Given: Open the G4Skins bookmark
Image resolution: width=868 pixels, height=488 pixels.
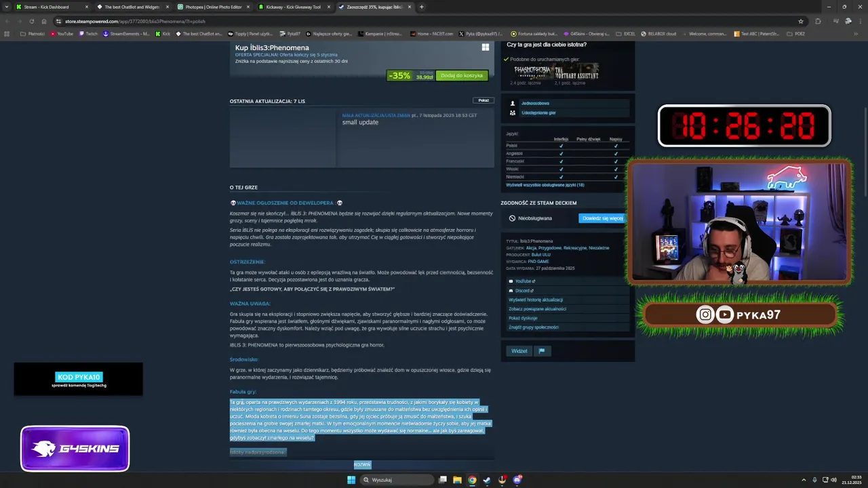Looking at the screenshot, I should coord(587,34).
